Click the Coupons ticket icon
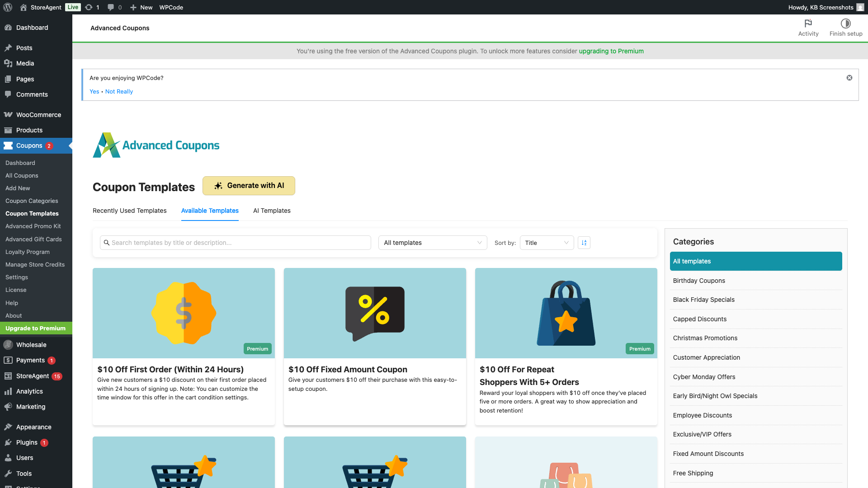The width and height of the screenshot is (868, 488). (x=8, y=145)
